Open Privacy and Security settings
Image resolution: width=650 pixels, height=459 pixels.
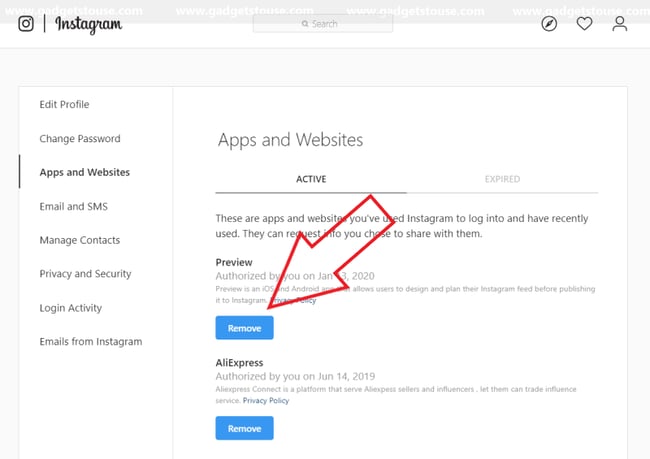point(85,274)
